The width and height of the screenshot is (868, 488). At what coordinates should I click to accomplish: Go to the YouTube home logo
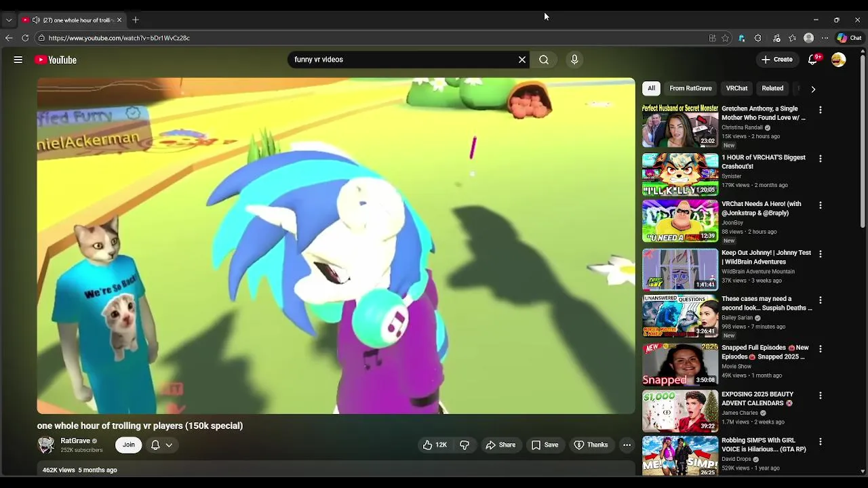(56, 60)
